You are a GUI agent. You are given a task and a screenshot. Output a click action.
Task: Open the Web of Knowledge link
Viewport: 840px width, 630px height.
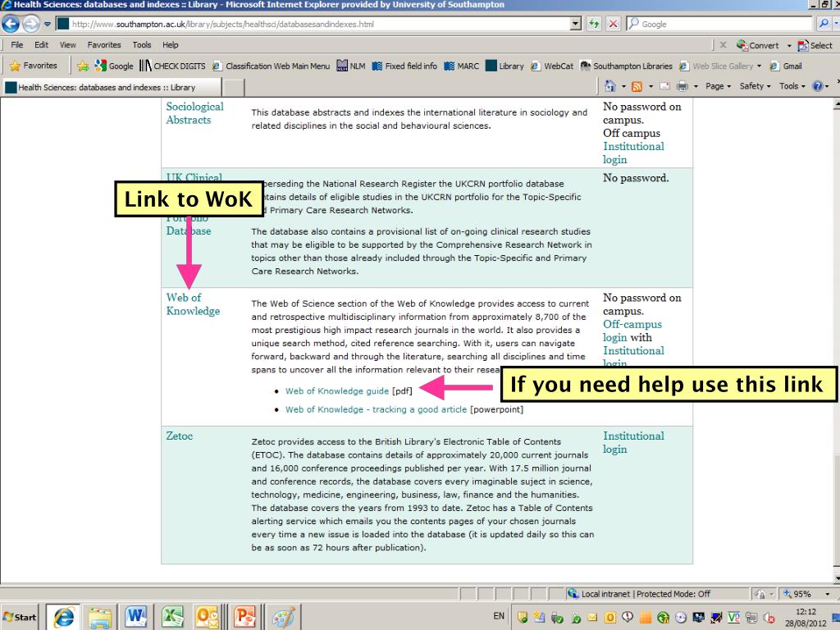click(x=193, y=304)
